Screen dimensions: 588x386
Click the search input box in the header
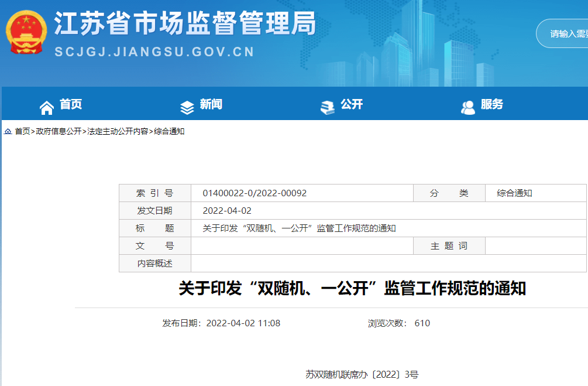[x=565, y=33]
